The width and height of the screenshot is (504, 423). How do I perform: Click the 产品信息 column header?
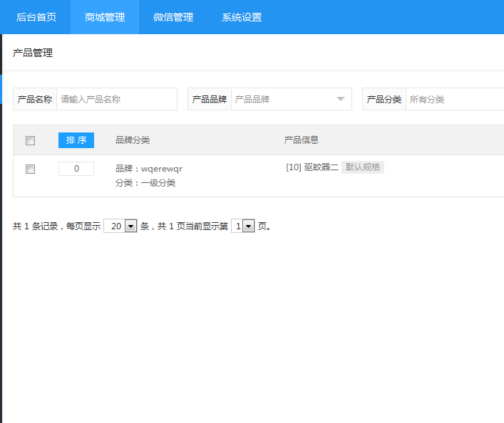[302, 140]
